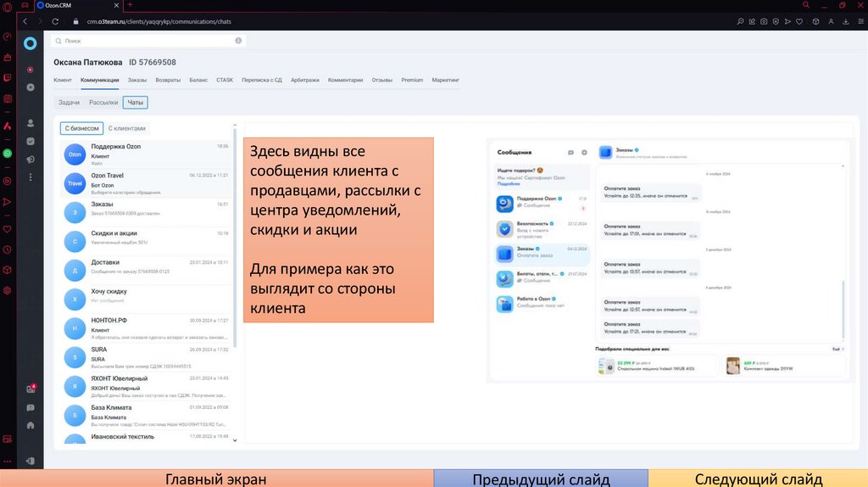The height and width of the screenshot is (487, 868).
Task: Open browser downloads icon
Action: pos(846,21)
